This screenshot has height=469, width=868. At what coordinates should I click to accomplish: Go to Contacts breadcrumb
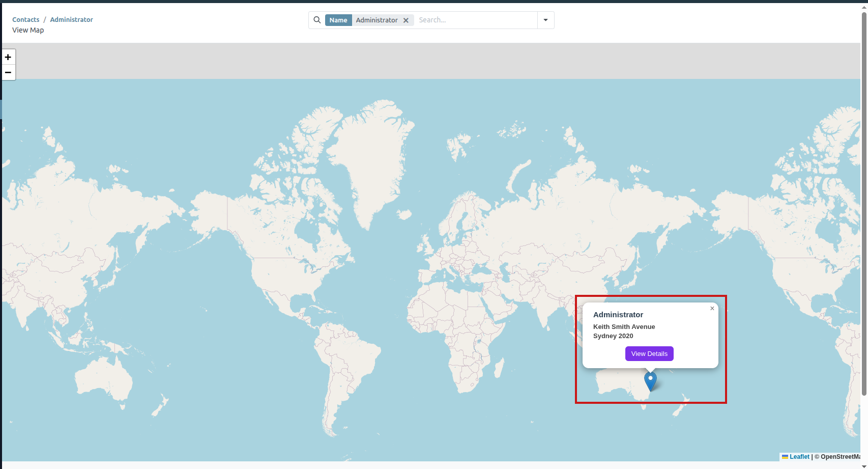pos(26,19)
